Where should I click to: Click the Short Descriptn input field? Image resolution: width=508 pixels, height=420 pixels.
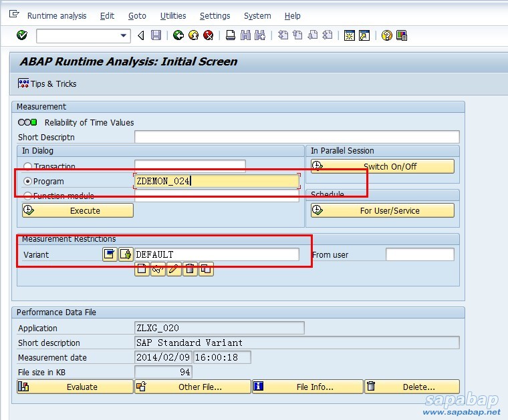pyautogui.click(x=297, y=137)
